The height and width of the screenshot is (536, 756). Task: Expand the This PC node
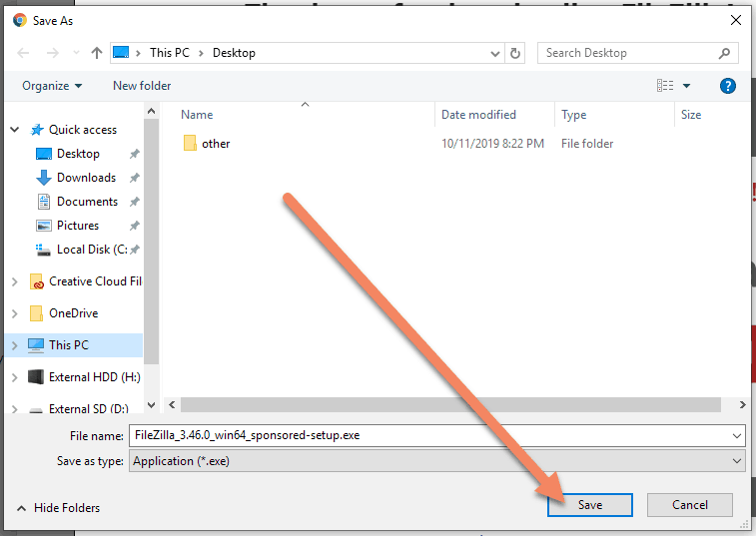[x=14, y=345]
